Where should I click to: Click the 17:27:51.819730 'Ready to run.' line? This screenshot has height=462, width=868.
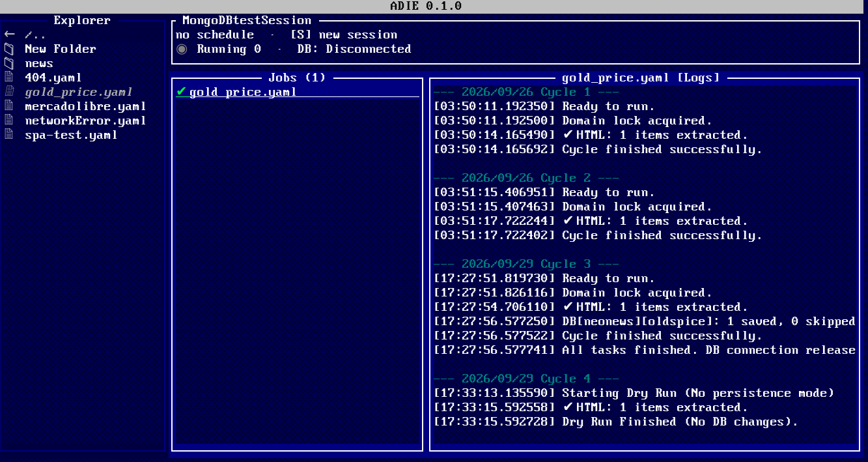click(x=544, y=278)
